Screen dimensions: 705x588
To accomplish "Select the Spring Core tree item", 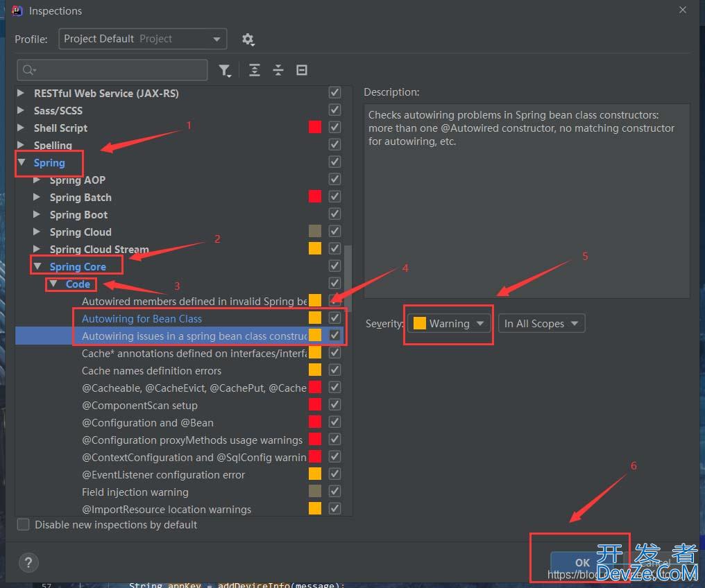I will point(78,267).
